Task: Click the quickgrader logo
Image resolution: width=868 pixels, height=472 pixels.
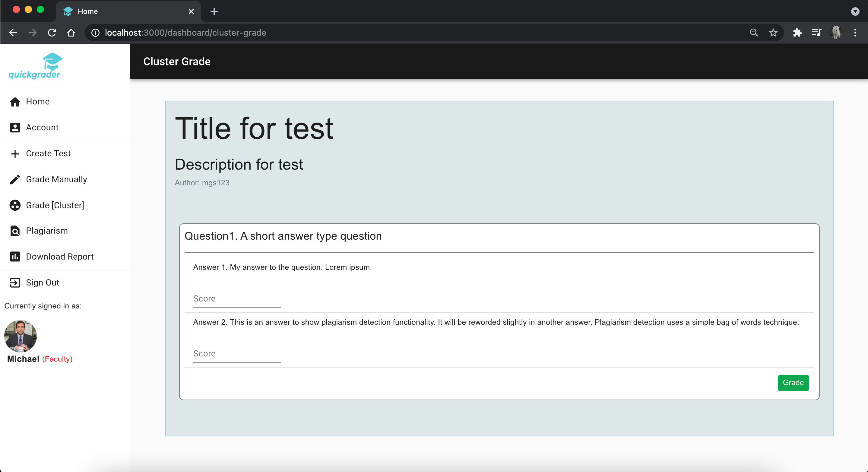Action: click(x=35, y=66)
